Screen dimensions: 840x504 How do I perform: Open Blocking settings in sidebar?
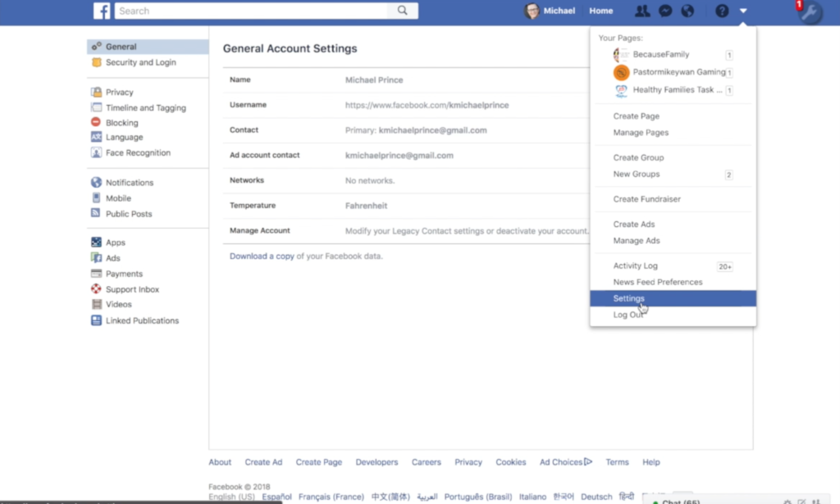[x=121, y=123]
